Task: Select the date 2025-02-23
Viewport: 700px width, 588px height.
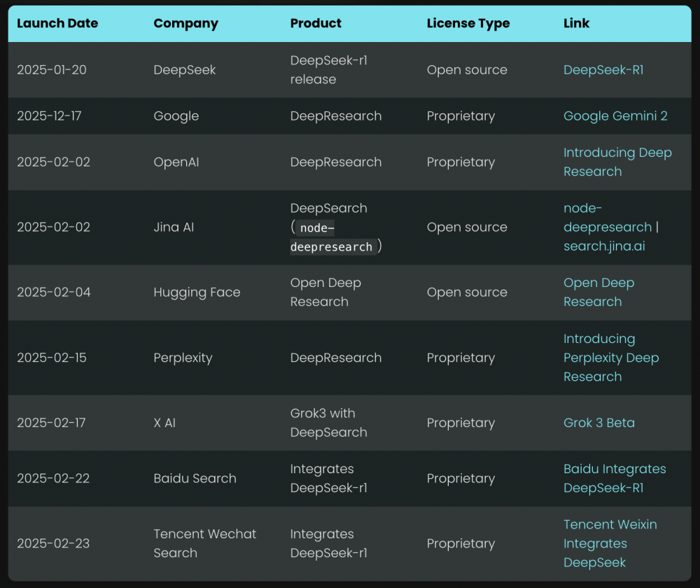Action: tap(53, 543)
